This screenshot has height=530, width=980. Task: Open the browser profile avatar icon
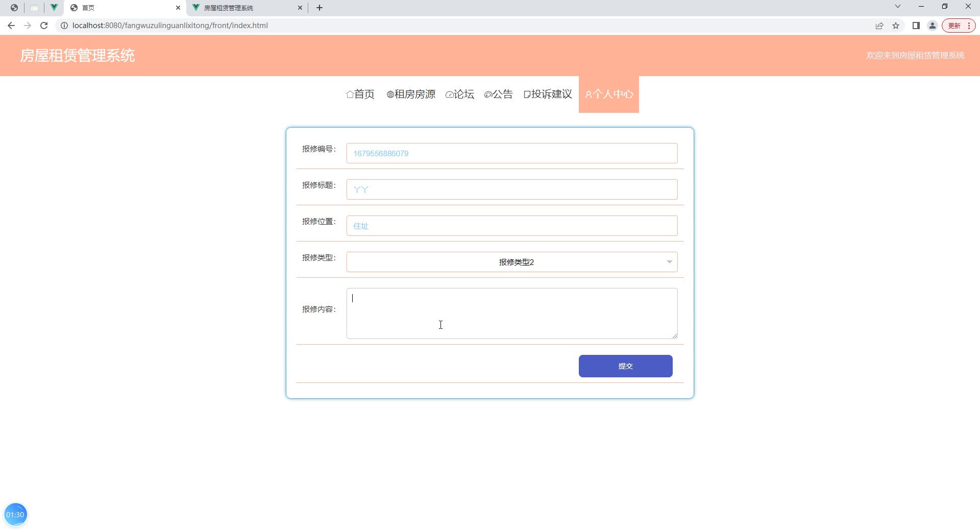(x=933, y=26)
